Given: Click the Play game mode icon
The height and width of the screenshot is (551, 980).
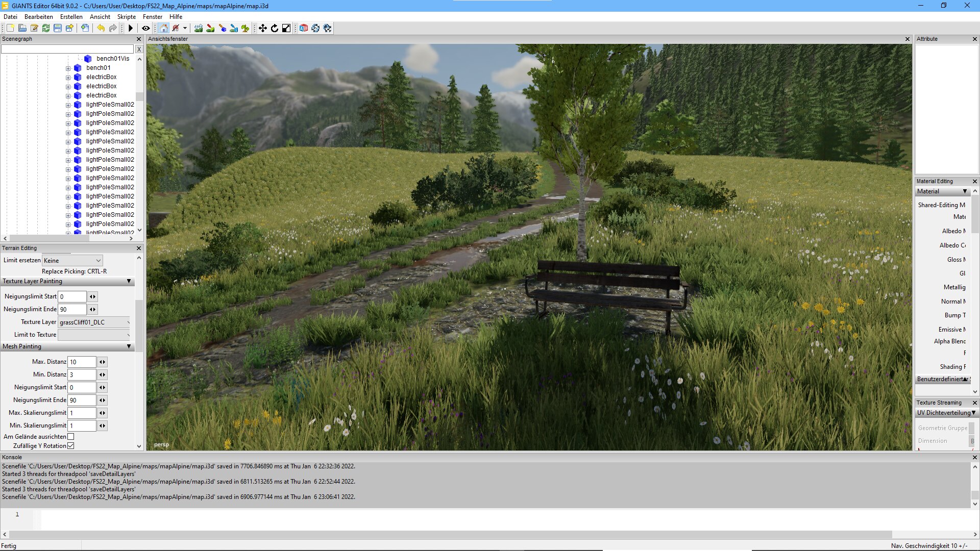Looking at the screenshot, I should pos(131,28).
